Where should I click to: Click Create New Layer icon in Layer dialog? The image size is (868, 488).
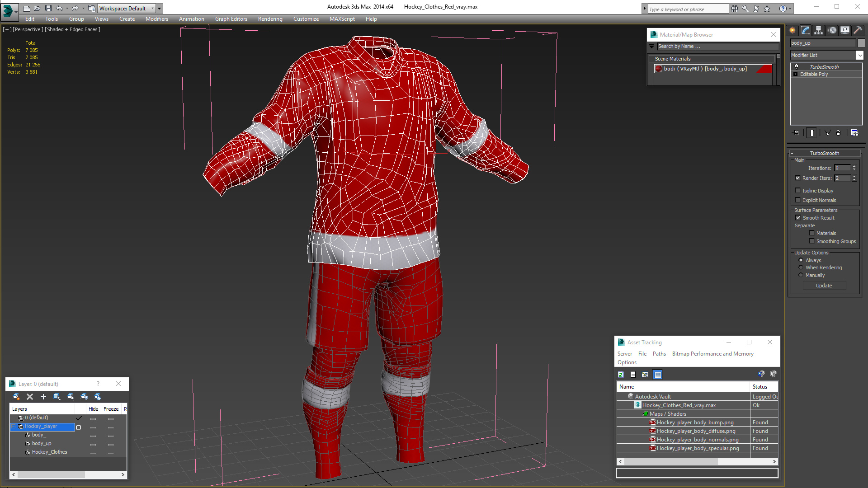[16, 397]
